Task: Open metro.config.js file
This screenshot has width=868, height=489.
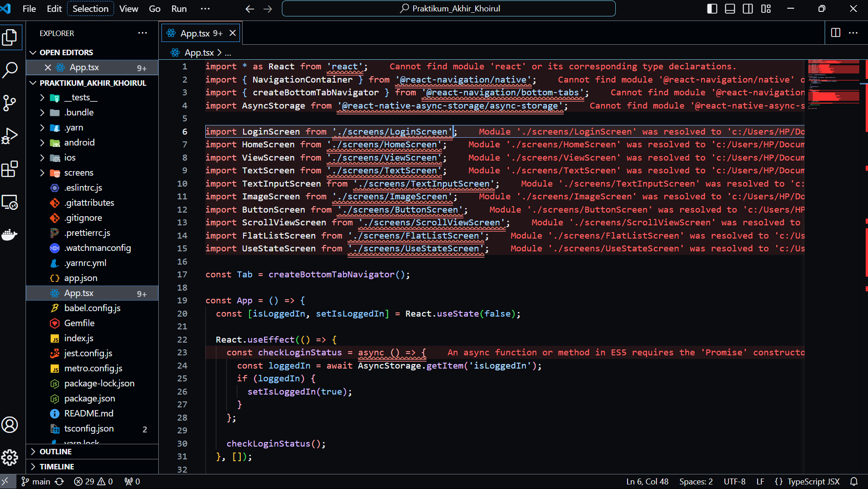Action: click(x=92, y=369)
